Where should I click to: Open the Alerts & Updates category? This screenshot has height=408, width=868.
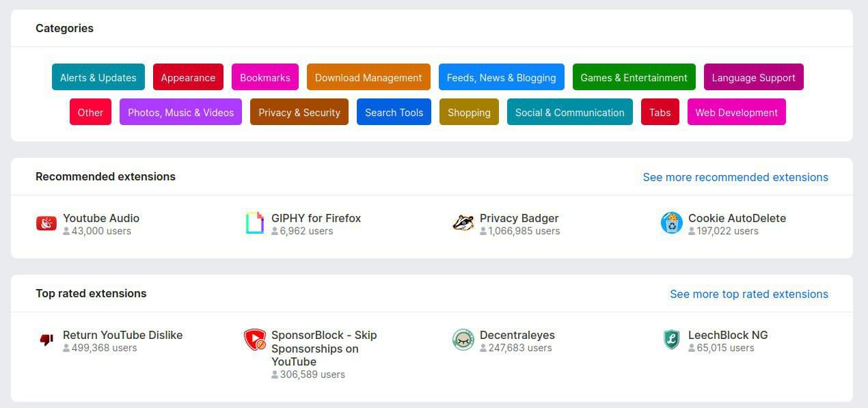coord(98,77)
